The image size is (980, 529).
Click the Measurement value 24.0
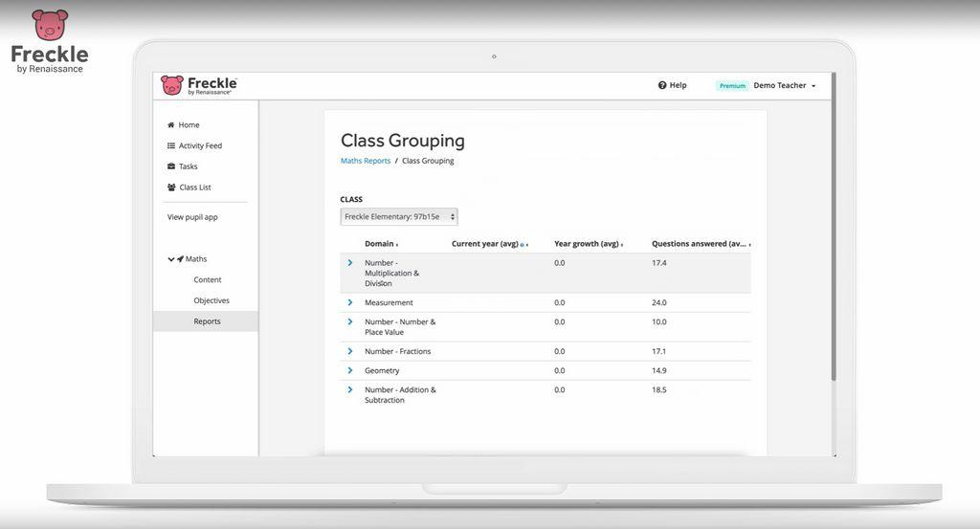[x=658, y=302]
